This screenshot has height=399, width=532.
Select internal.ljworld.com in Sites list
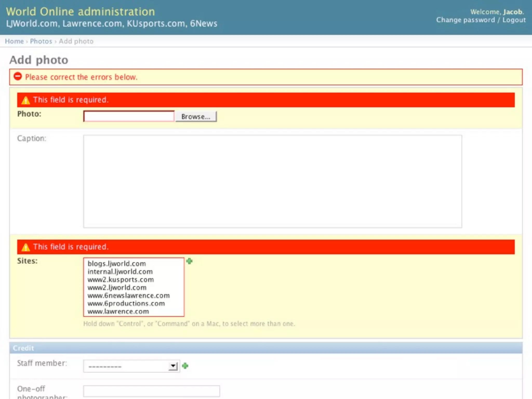pos(120,272)
